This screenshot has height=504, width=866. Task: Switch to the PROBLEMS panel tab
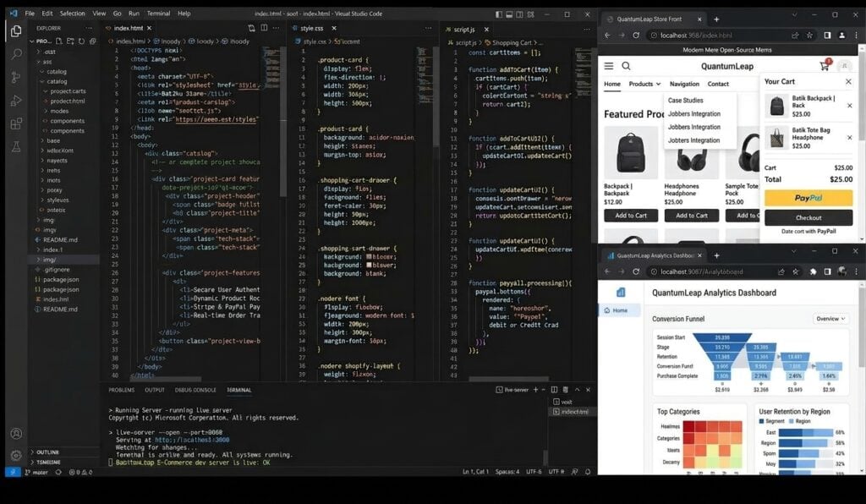122,390
